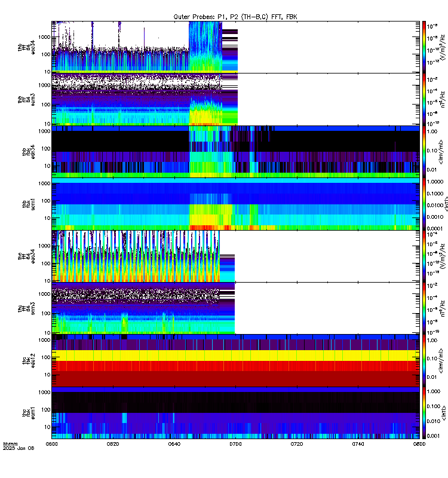Click the plot title "Outer Probes: P1, P2 (TH-B,C) FFT, FBK"

235,17
